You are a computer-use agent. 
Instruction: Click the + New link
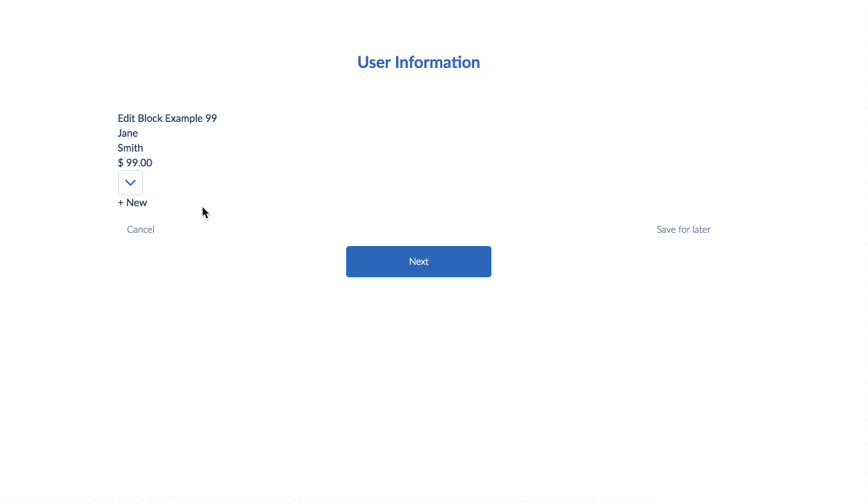coord(132,202)
